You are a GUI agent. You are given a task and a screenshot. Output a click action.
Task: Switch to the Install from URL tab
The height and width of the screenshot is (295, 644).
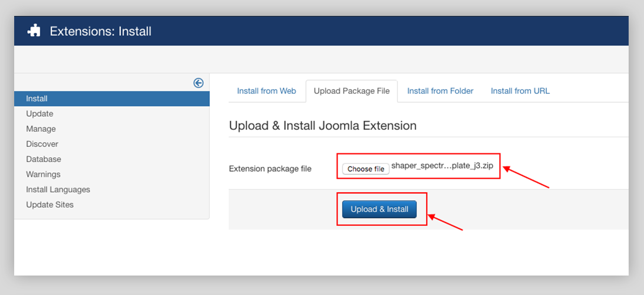point(520,91)
